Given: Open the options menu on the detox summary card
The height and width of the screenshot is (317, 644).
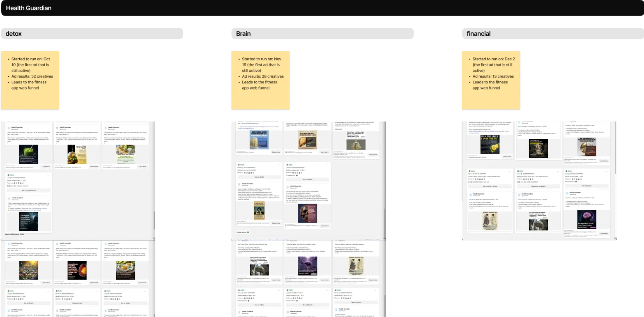Looking at the screenshot, I should point(48,175).
